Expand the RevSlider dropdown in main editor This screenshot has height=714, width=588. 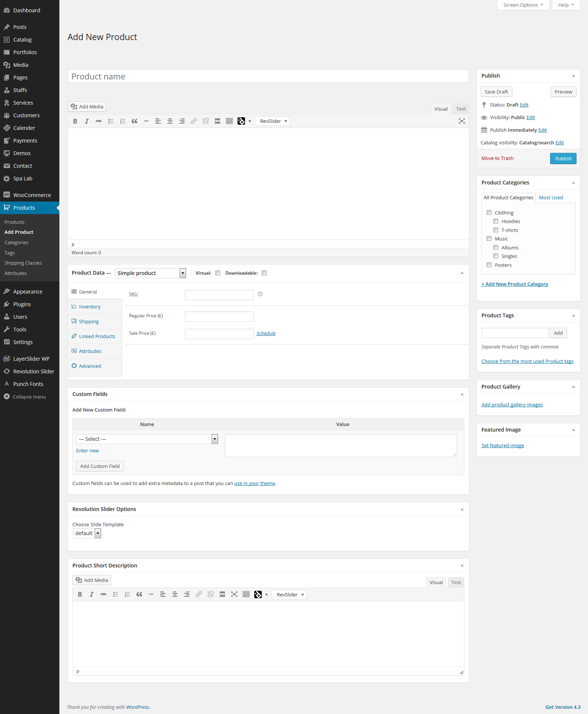coord(272,121)
